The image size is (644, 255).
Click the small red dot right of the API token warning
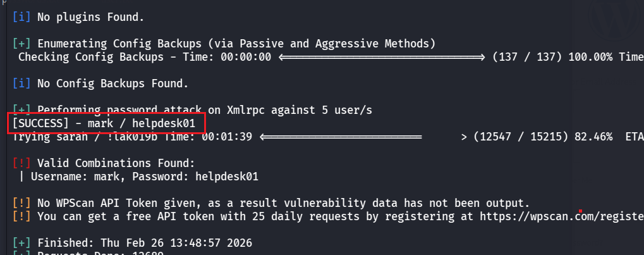click(580, 210)
